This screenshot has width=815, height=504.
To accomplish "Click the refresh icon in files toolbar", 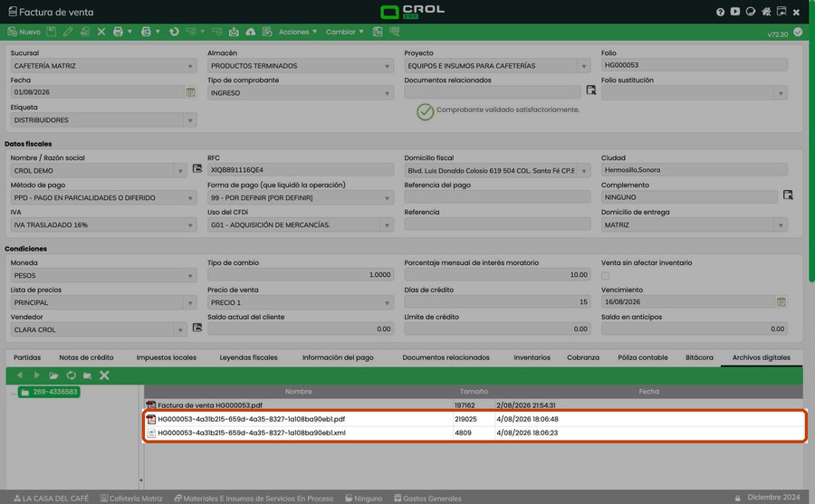I will click(x=71, y=376).
